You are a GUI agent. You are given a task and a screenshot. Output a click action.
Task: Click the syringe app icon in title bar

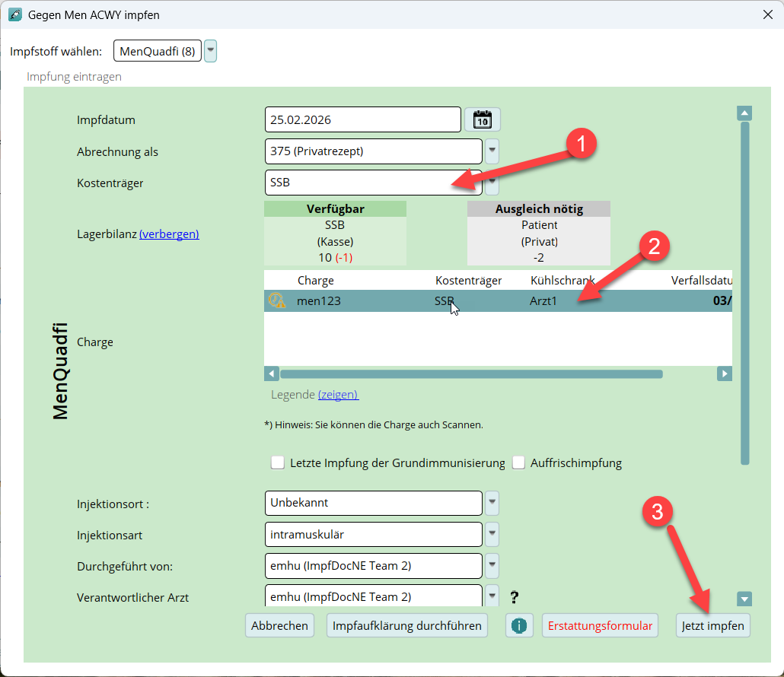pyautogui.click(x=14, y=14)
